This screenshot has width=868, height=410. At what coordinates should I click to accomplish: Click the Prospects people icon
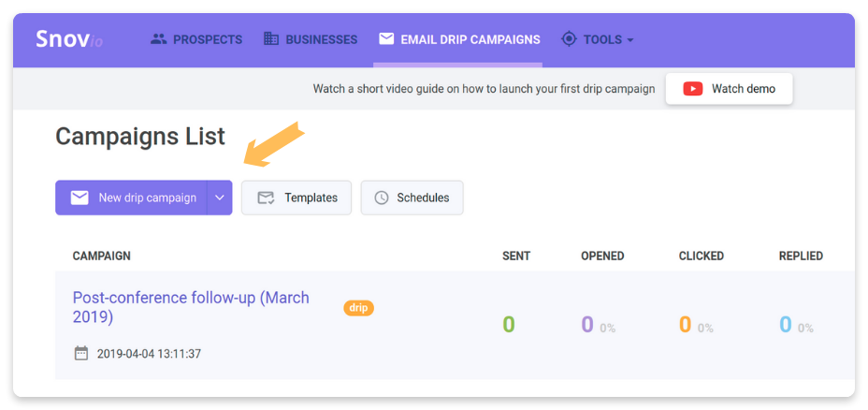click(x=159, y=39)
